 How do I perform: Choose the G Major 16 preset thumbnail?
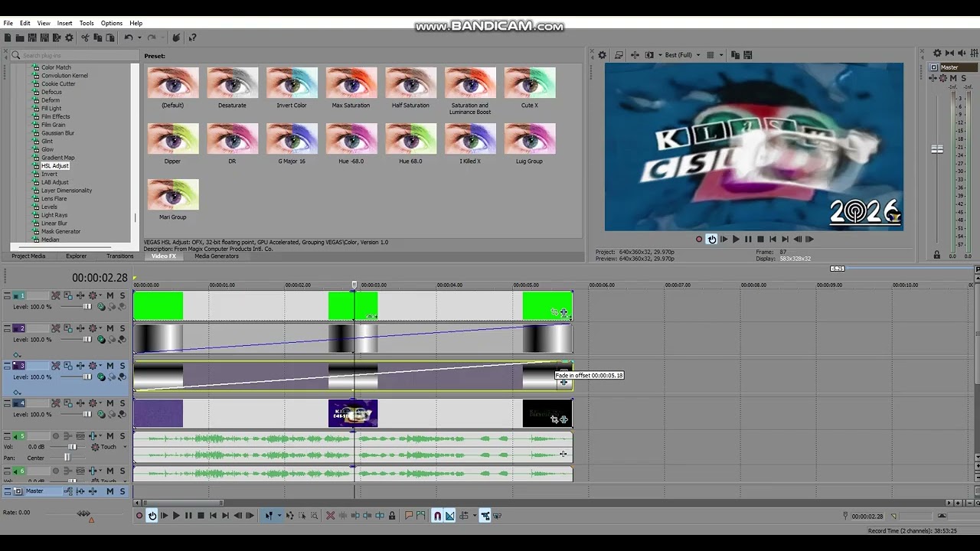tap(292, 139)
